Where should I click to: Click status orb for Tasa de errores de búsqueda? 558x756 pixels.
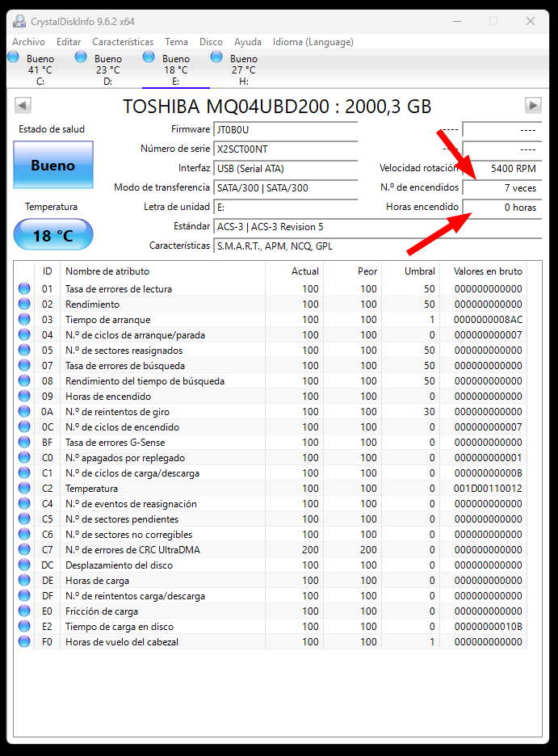pos(24,365)
